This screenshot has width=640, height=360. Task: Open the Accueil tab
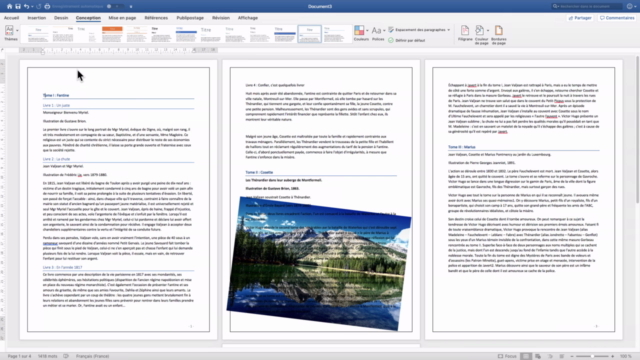pos(11,18)
